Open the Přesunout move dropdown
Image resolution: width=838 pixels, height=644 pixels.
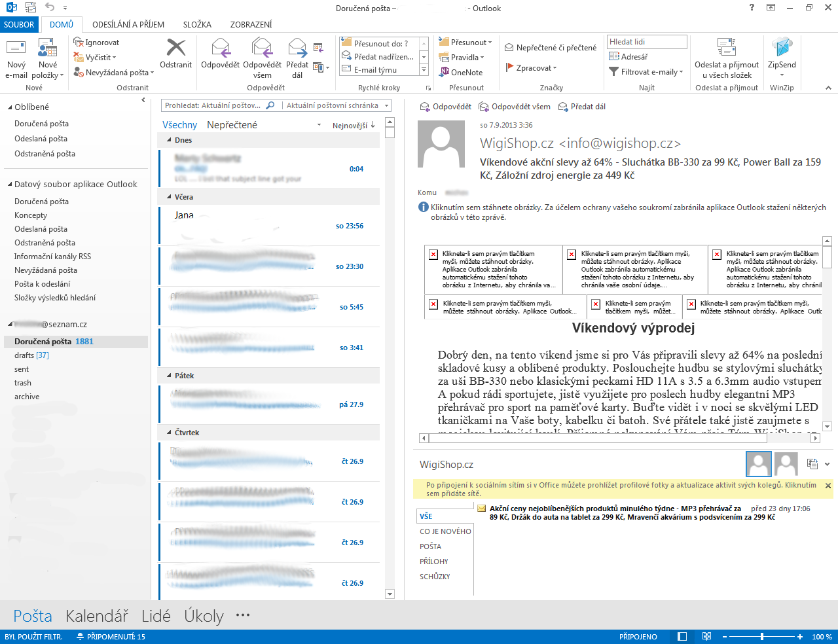point(465,43)
